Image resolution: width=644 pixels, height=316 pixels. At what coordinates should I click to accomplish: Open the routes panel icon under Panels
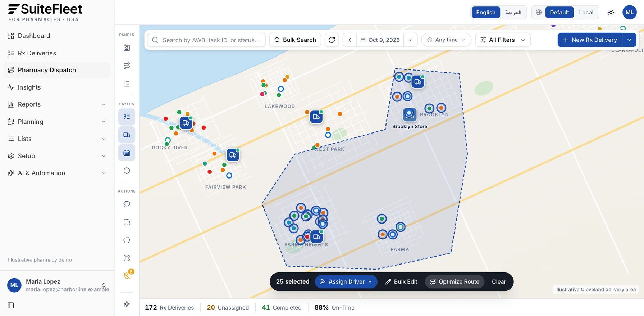pyautogui.click(x=127, y=66)
